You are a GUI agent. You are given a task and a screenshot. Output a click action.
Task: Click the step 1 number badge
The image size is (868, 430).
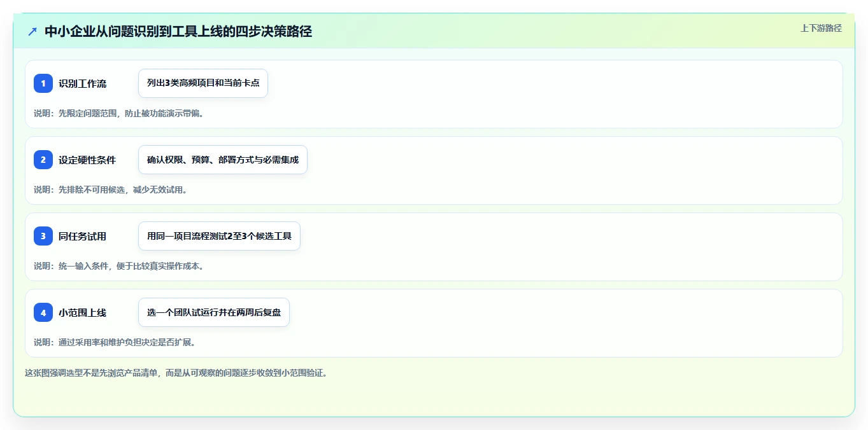pos(43,83)
